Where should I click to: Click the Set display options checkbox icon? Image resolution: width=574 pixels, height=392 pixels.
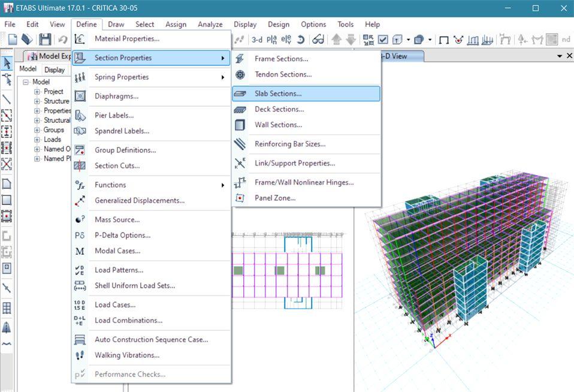(x=383, y=40)
